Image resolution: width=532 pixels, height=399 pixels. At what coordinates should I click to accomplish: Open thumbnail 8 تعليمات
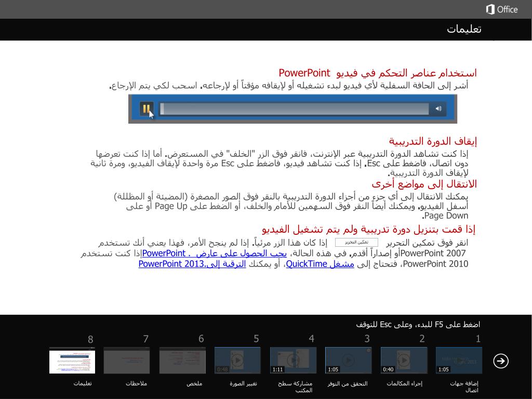72,361
